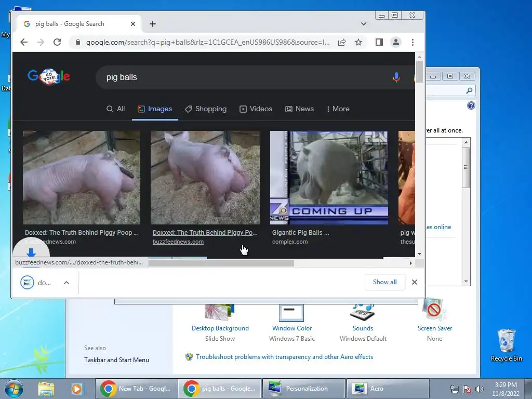Screen dimensions: 532x399
Task: Click the share page icon in address bar
Action: (x=342, y=42)
